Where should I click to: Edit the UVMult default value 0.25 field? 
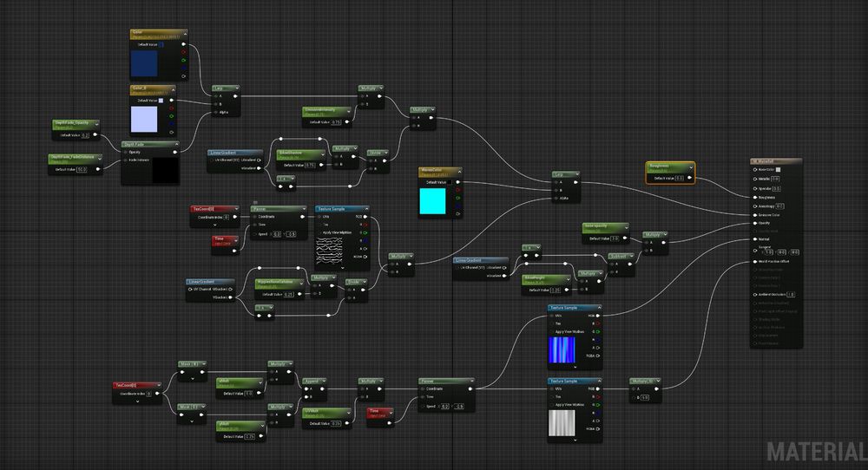click(x=337, y=423)
